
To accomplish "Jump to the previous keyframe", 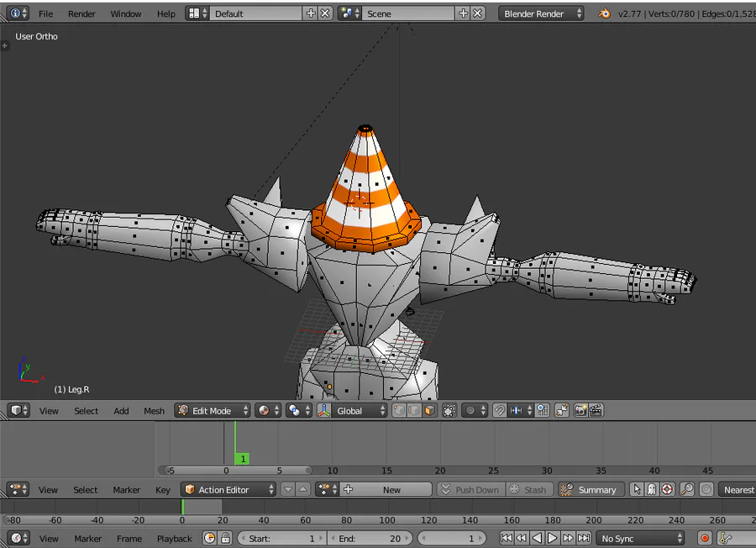I will click(x=521, y=539).
